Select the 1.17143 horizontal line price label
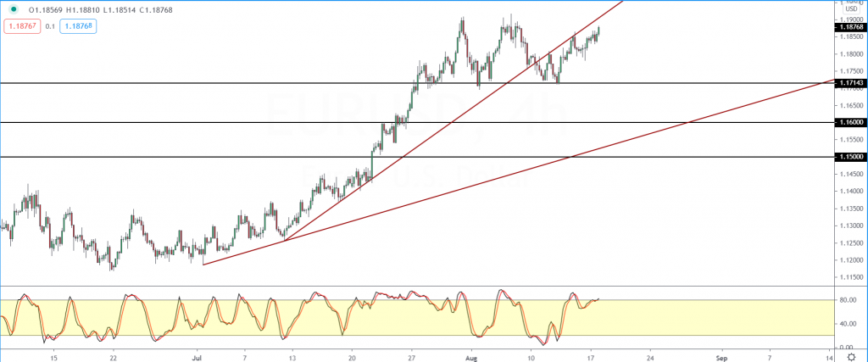The image size is (868, 362). 849,82
